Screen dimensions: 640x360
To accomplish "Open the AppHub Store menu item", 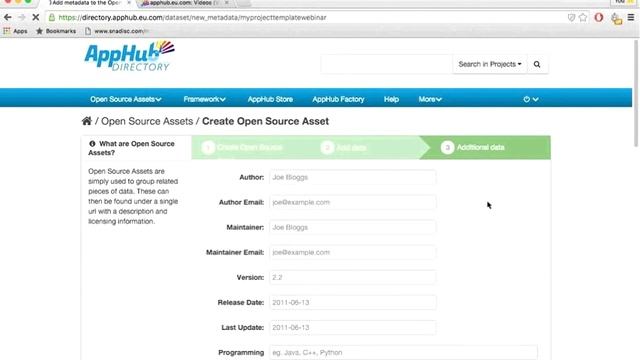I will (270, 99).
